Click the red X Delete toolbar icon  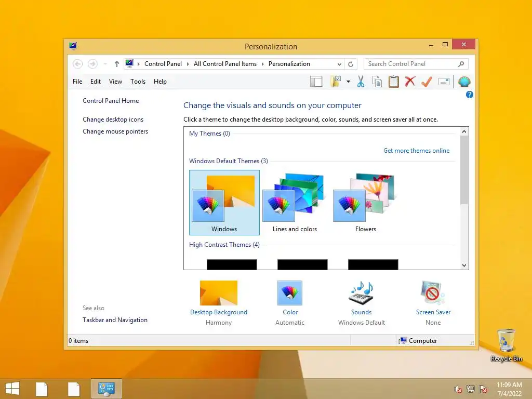pyautogui.click(x=410, y=82)
